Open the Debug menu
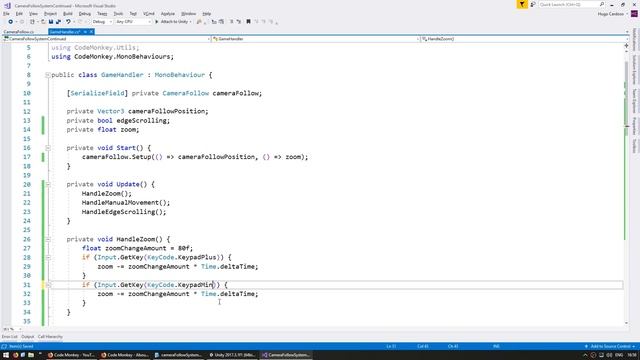Screen dimensions: 640x360 84,13
